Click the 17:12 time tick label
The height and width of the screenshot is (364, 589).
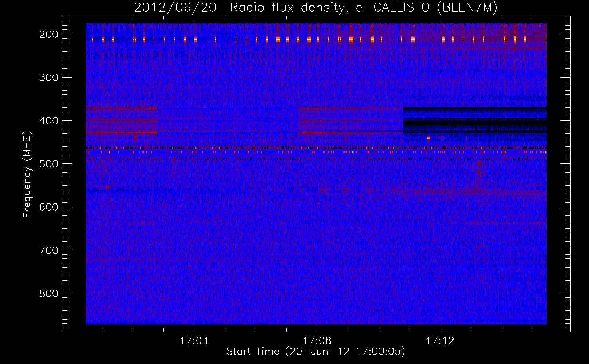[x=440, y=341]
